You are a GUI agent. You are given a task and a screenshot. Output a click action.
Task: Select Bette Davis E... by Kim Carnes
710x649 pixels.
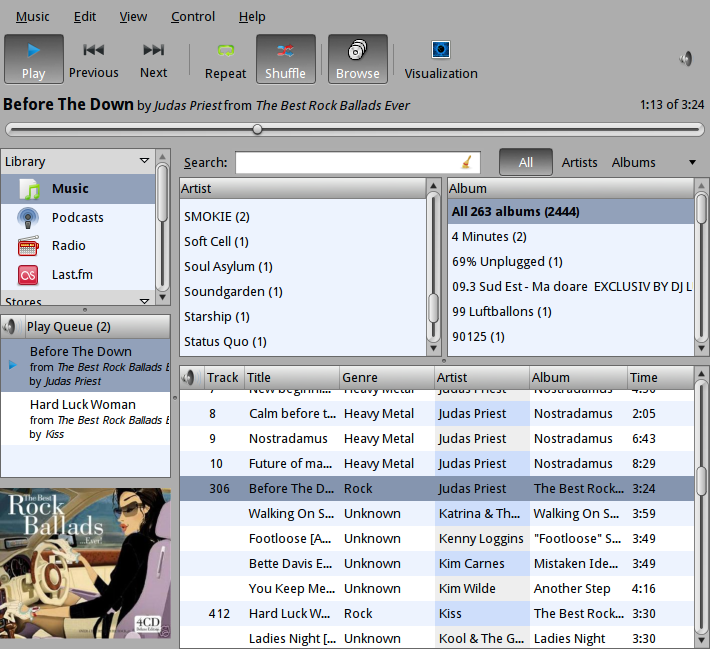(437, 563)
